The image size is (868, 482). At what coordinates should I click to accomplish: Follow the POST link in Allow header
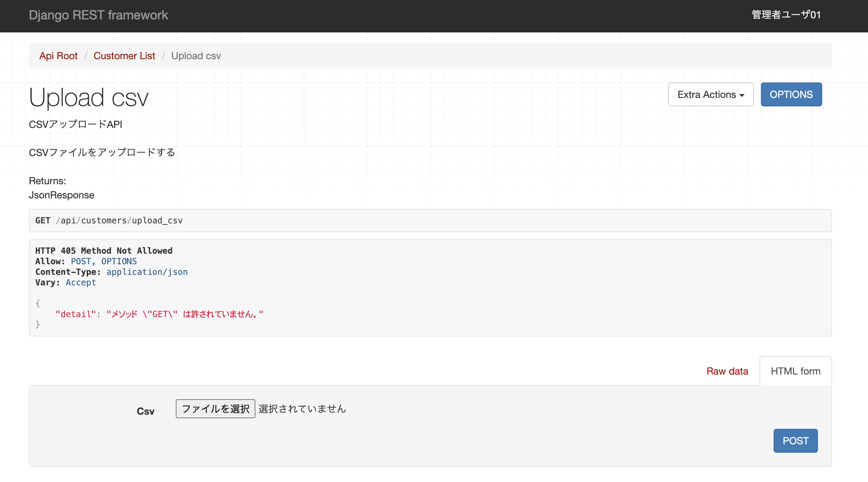[x=81, y=261]
